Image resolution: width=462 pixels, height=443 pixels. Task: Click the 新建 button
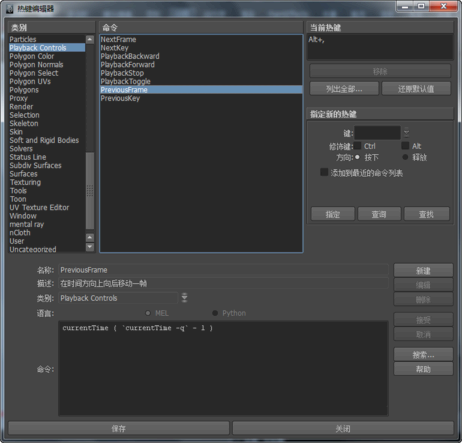click(x=423, y=271)
